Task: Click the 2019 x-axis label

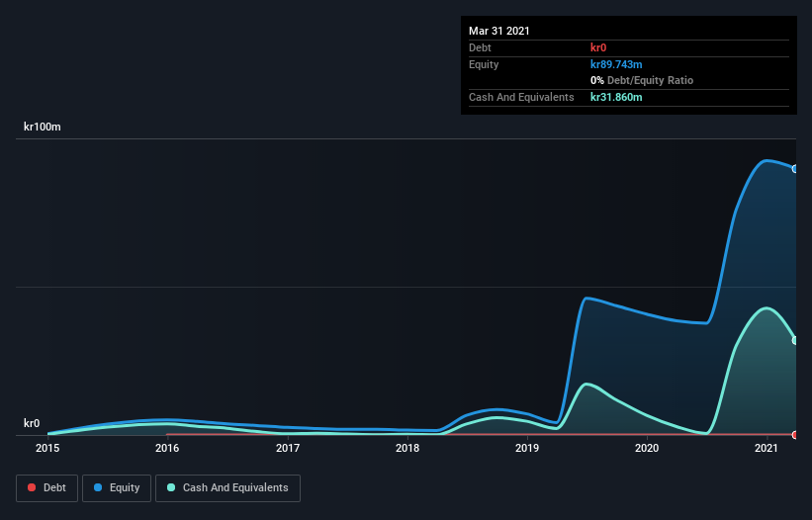Action: coord(527,448)
